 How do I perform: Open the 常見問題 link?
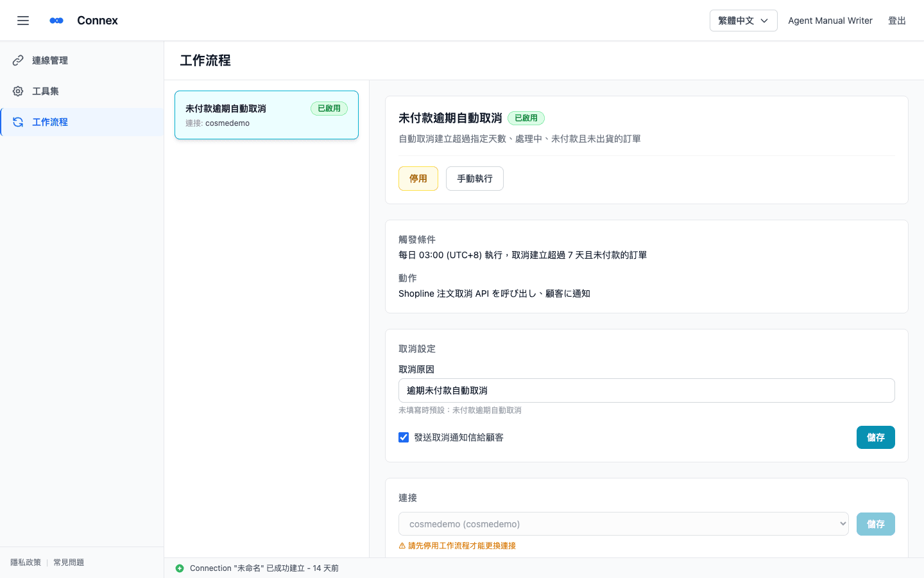69,563
